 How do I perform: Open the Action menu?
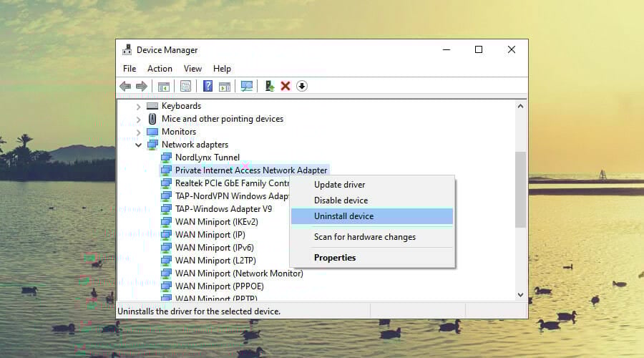tap(160, 69)
